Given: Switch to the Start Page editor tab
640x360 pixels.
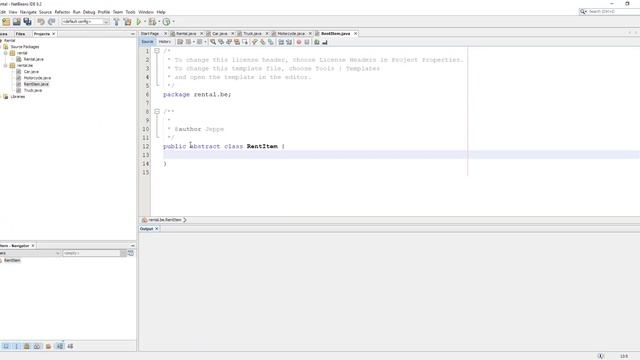Looking at the screenshot, I should (150, 33).
